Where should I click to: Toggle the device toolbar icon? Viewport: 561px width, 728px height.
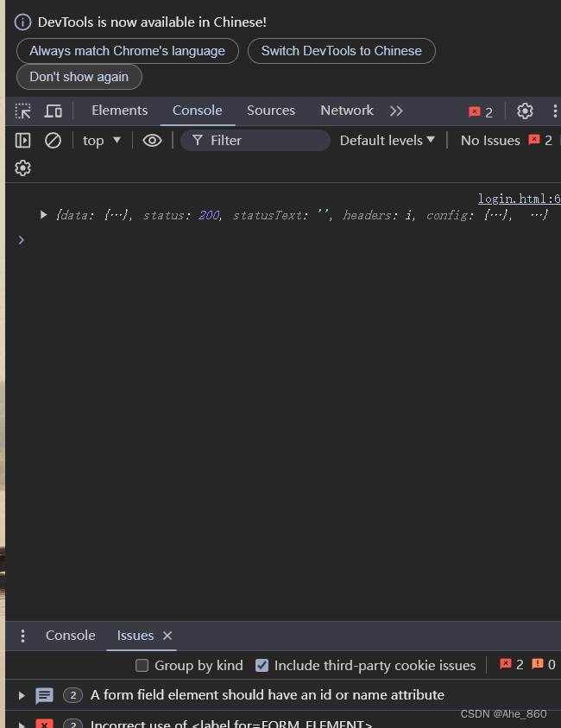(x=54, y=111)
